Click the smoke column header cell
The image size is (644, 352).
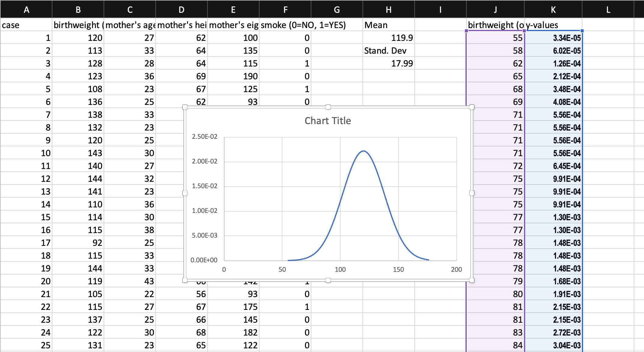click(x=285, y=25)
